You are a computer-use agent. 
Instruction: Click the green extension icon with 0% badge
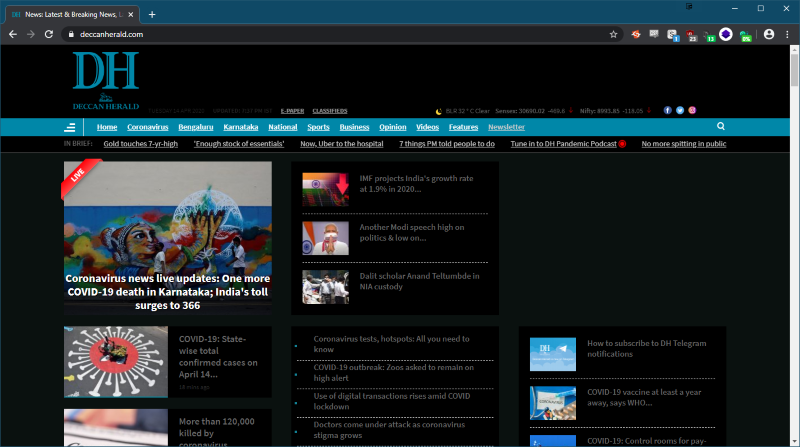point(745,35)
